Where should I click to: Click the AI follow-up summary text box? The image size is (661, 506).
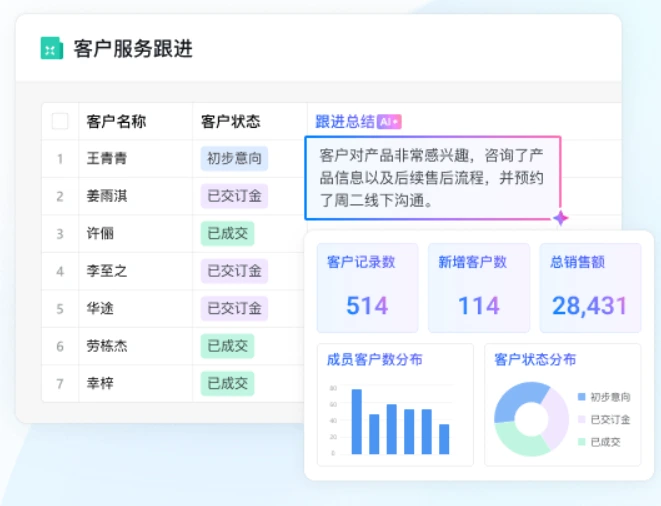pyautogui.click(x=433, y=178)
